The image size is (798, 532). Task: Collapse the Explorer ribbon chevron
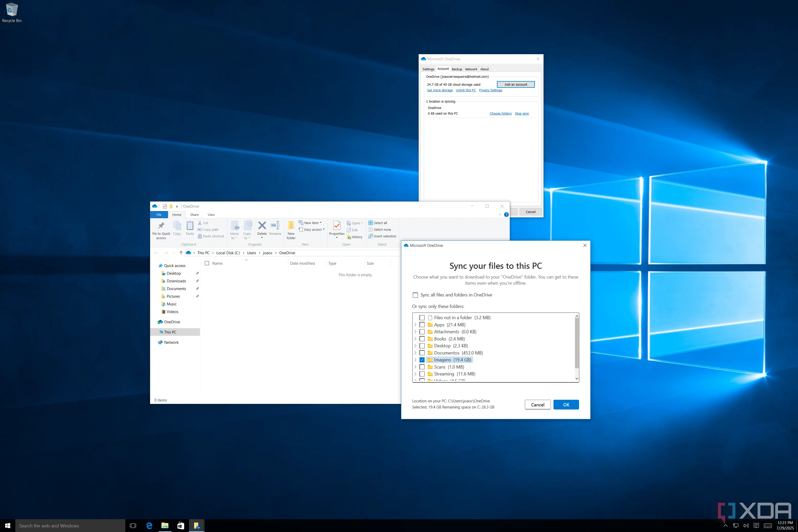pos(500,215)
